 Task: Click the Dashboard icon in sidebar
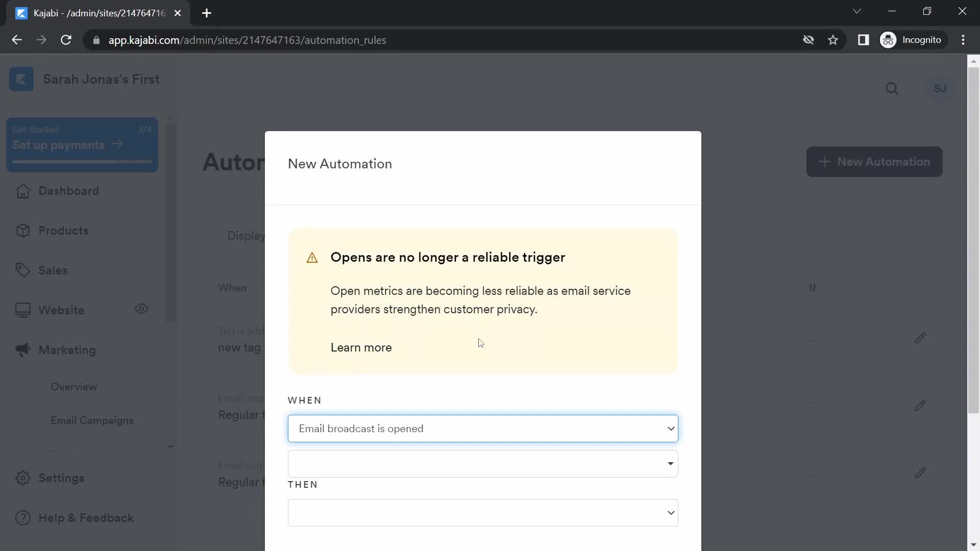point(22,190)
